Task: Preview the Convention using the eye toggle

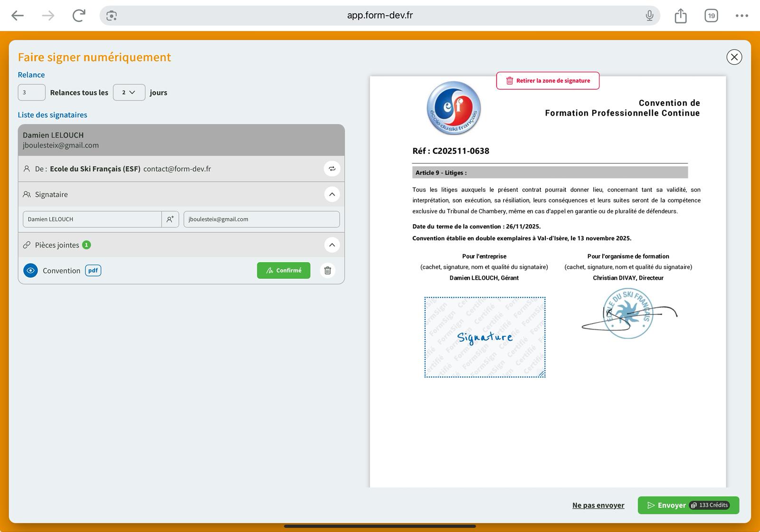Action: [x=30, y=270]
